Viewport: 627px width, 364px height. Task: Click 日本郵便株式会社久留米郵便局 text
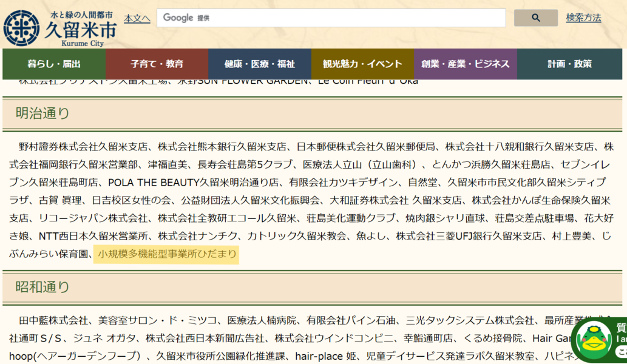366,147
